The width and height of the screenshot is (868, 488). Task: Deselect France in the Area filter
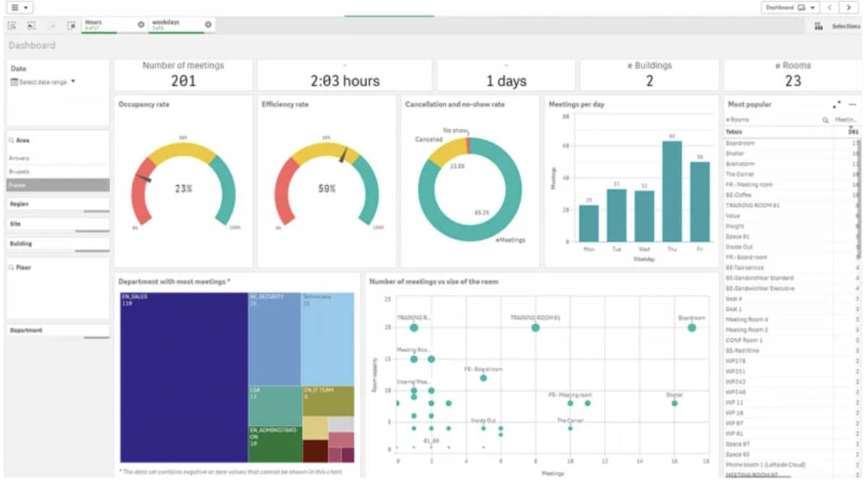tap(58, 185)
